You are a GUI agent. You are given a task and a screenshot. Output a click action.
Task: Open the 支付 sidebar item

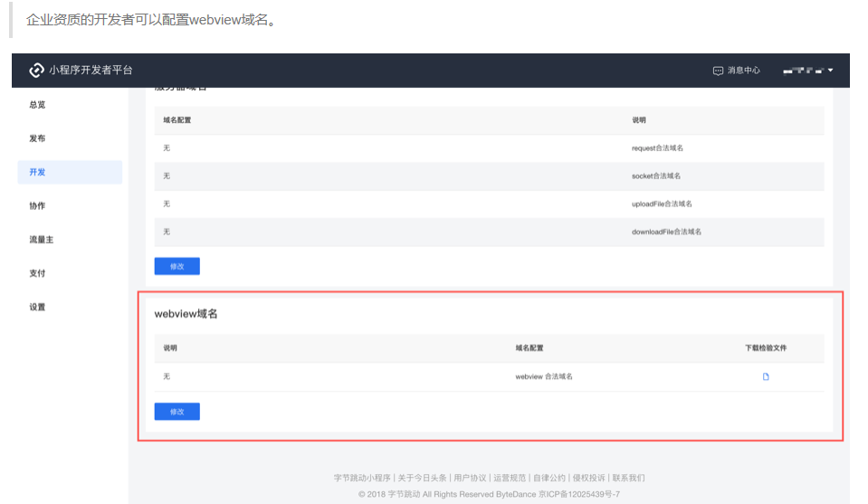(37, 273)
